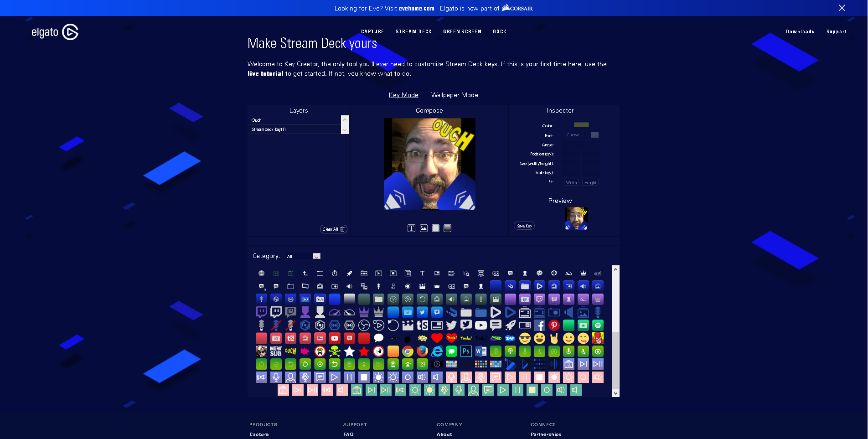Select the Streamdeck_key(1) layer

point(295,129)
